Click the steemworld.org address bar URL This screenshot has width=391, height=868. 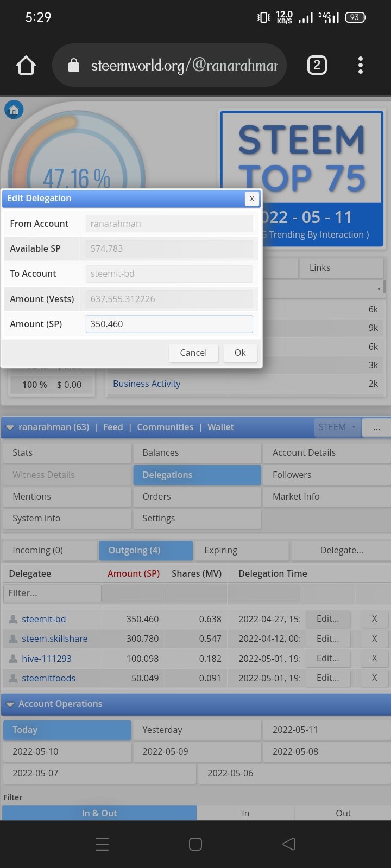point(184,66)
